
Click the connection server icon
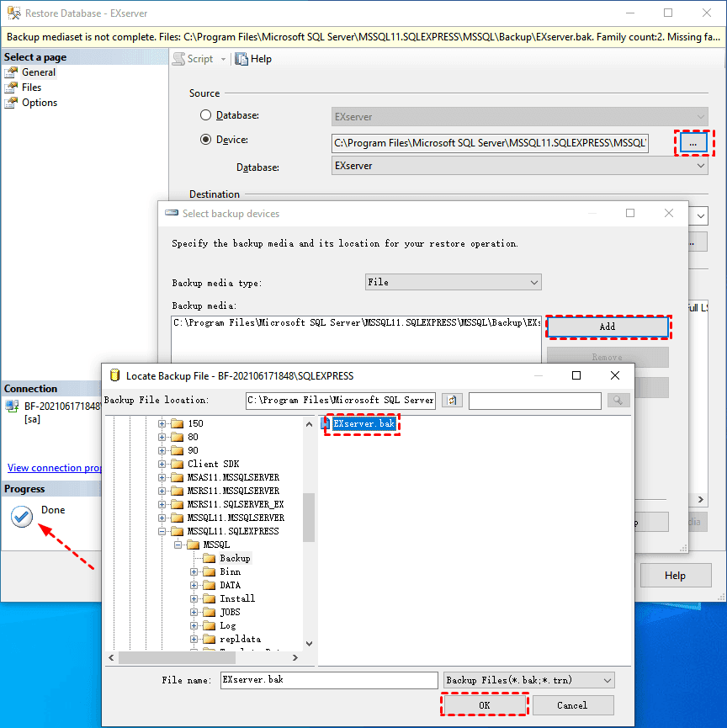tap(12, 407)
